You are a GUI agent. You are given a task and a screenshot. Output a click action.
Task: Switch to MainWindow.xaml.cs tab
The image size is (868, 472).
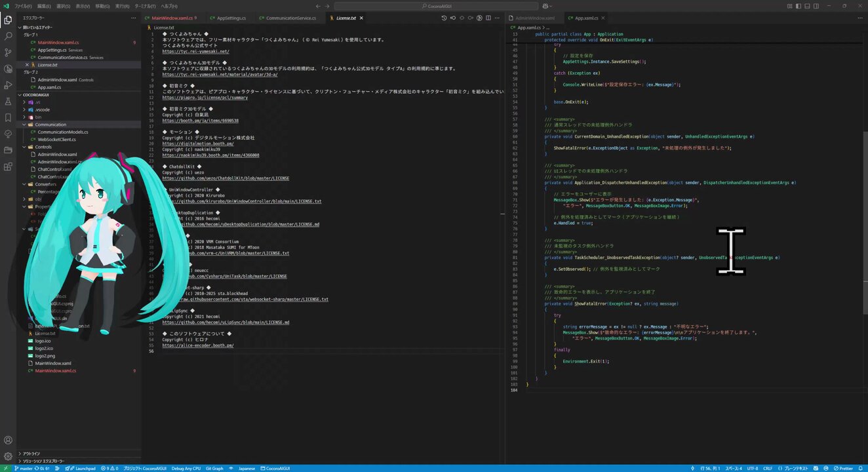click(172, 18)
